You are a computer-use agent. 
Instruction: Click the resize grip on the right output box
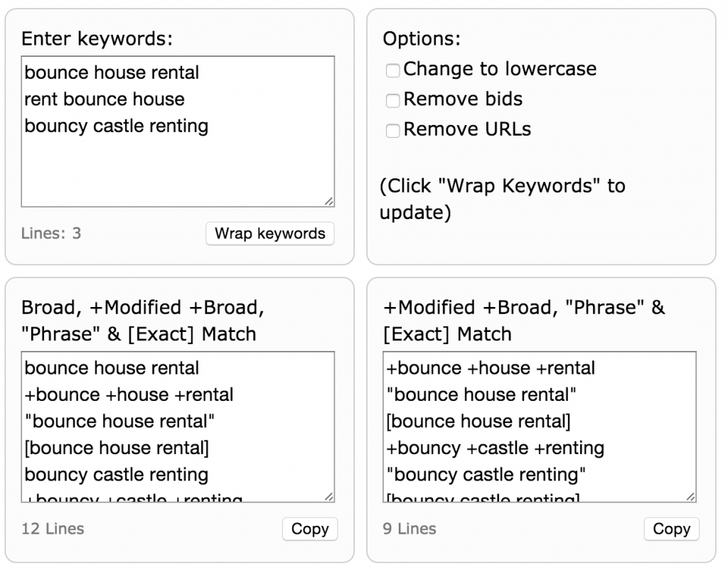coord(691,498)
